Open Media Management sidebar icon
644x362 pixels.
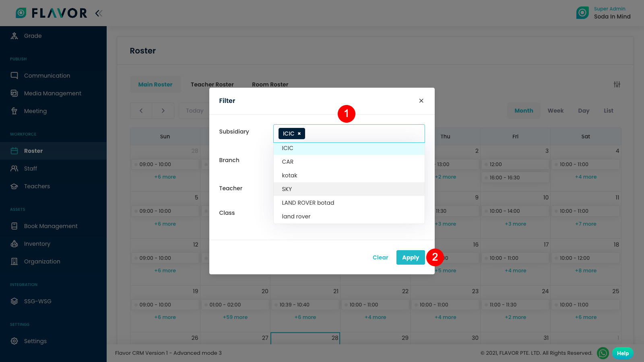click(14, 93)
